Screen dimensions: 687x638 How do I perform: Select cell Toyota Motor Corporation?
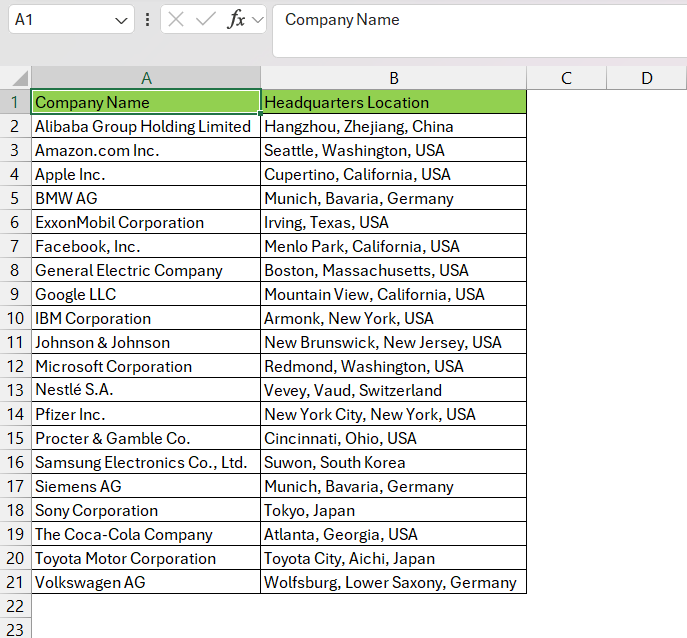pyautogui.click(x=146, y=558)
